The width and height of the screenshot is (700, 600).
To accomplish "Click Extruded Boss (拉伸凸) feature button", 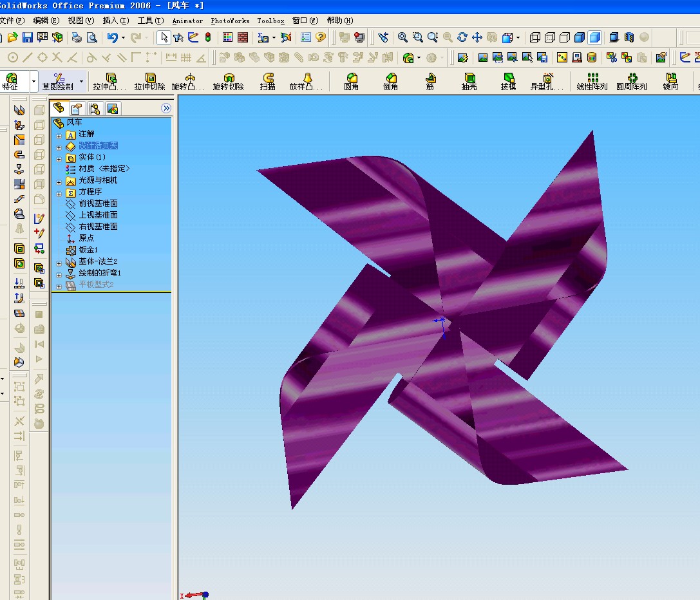I will point(109,82).
